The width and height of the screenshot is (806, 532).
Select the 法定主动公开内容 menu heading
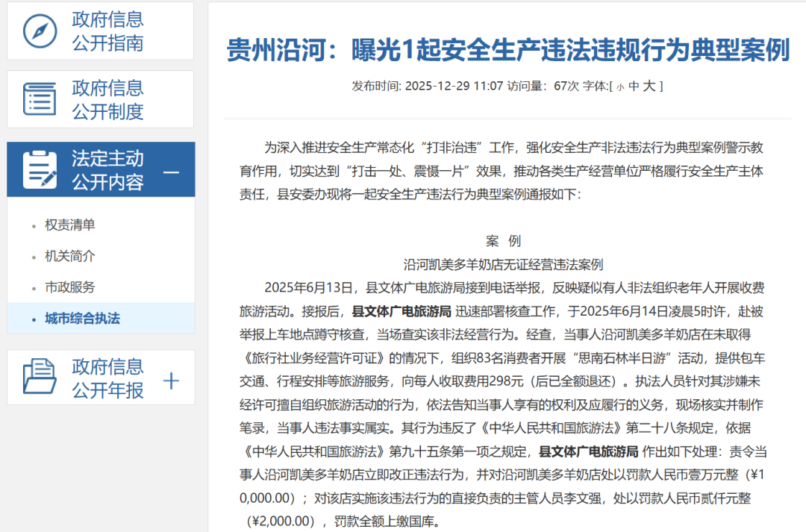click(x=107, y=170)
